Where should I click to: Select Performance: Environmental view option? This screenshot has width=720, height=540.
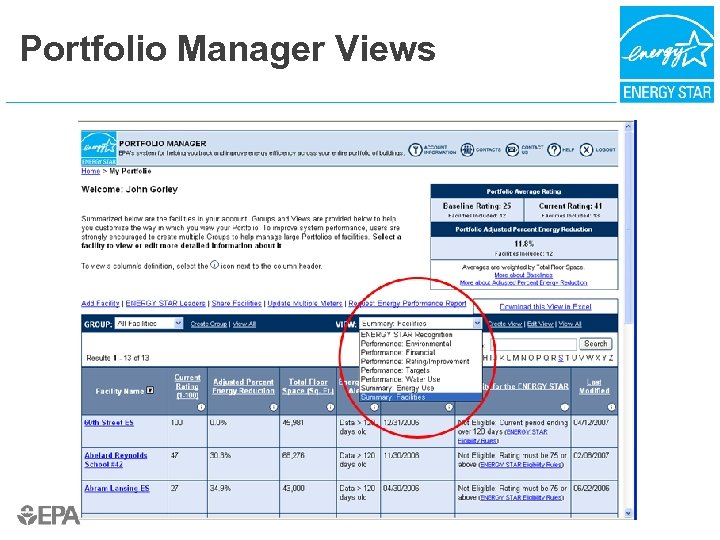[406, 343]
